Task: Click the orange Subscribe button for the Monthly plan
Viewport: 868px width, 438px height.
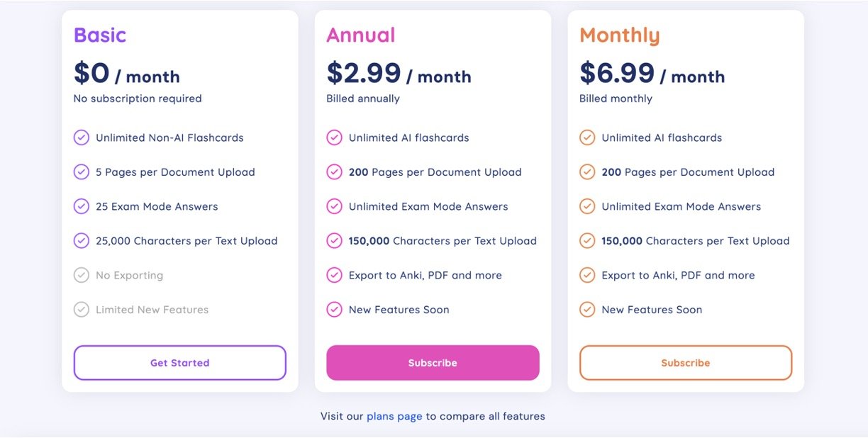Action: click(x=685, y=363)
